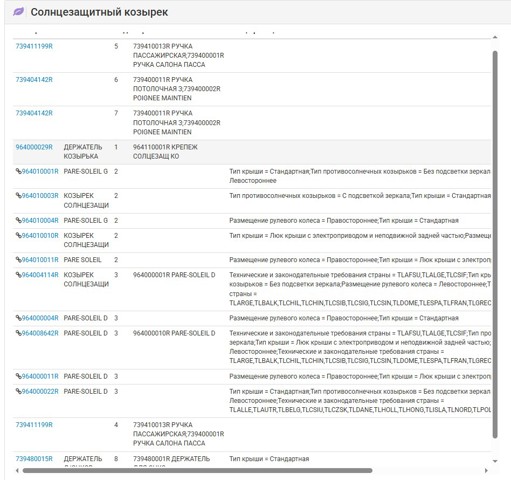Open part link 964000029R
Image resolution: width=511 pixels, height=480 pixels.
pyautogui.click(x=34, y=147)
